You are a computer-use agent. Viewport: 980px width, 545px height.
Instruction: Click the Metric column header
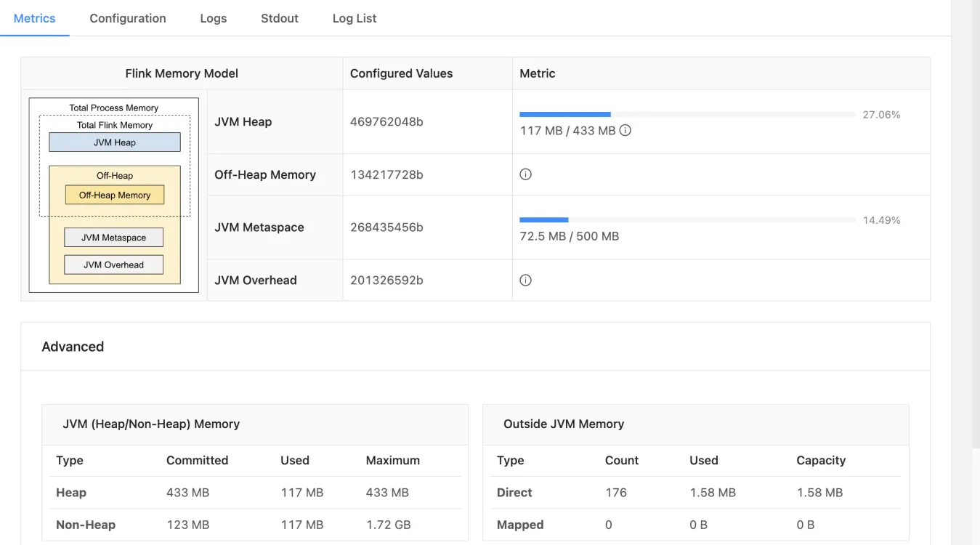pyautogui.click(x=538, y=73)
